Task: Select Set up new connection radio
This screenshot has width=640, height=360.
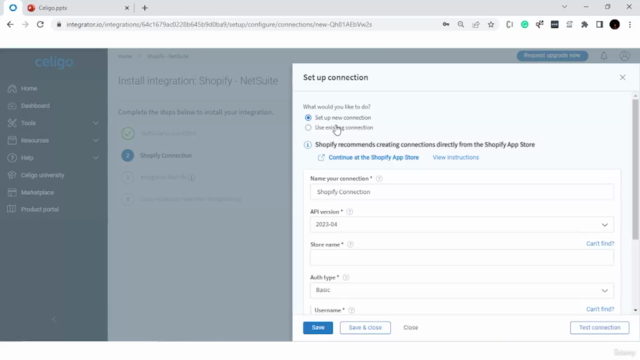Action: point(308,118)
